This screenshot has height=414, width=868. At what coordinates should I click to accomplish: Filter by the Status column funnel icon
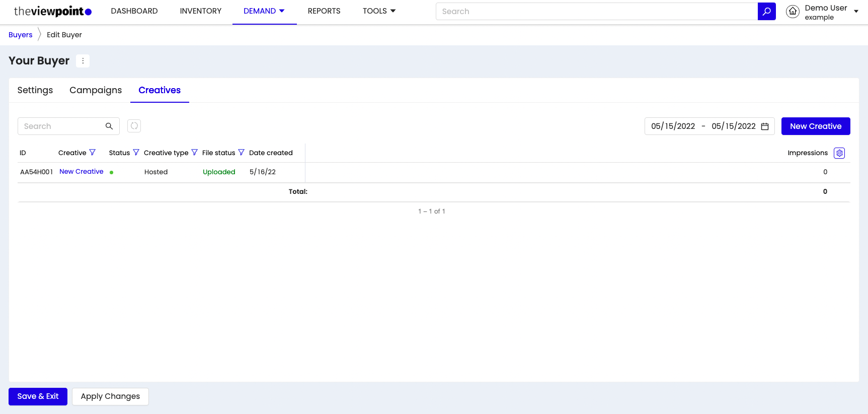click(136, 153)
